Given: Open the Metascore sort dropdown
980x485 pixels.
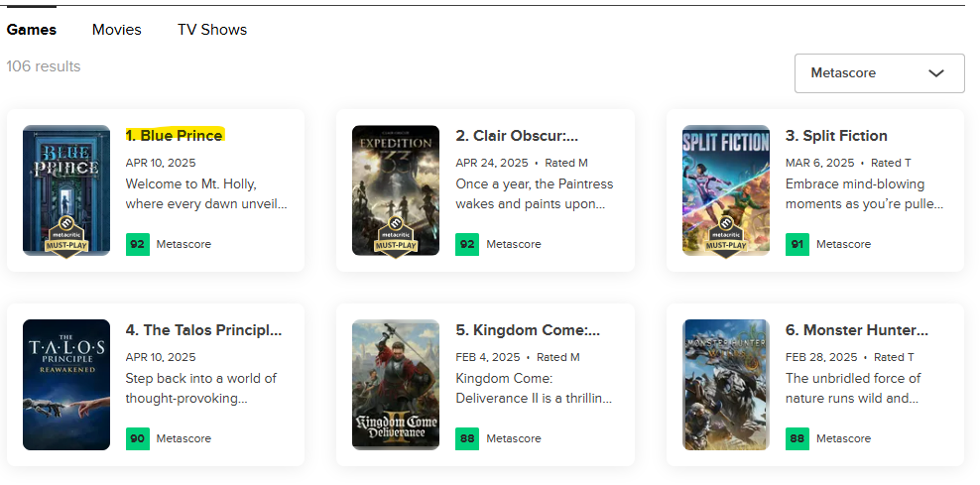Looking at the screenshot, I should click(880, 73).
